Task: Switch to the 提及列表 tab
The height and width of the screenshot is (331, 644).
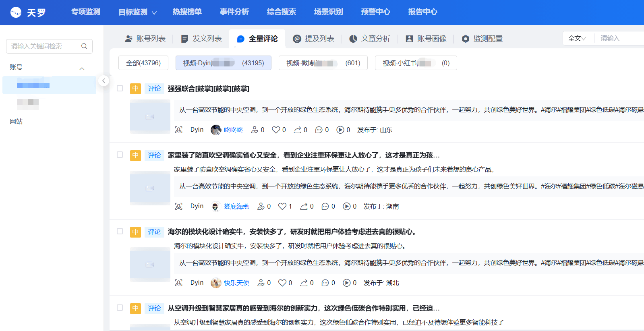Action: click(314, 39)
